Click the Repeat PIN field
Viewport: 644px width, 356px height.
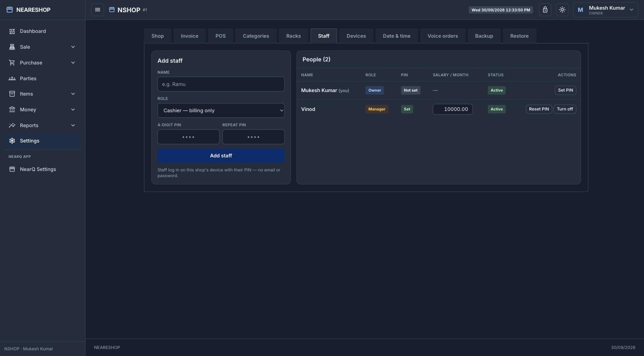pyautogui.click(x=253, y=137)
